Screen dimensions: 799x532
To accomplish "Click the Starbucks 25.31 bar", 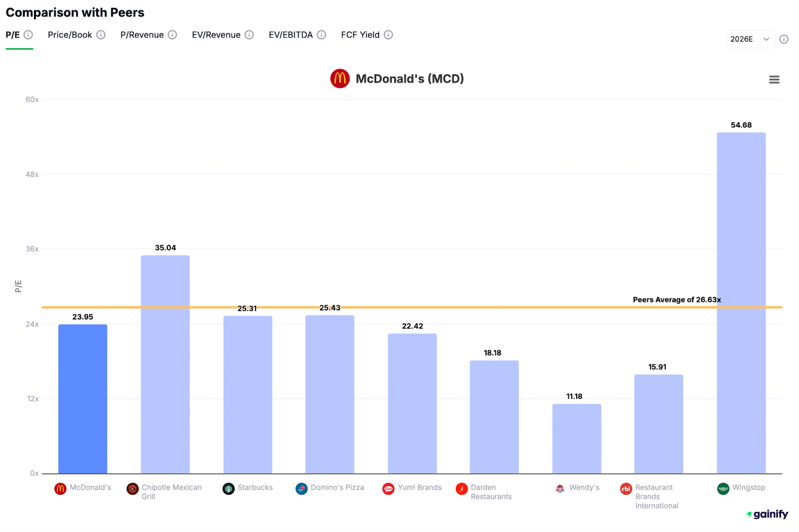I will click(248, 395).
